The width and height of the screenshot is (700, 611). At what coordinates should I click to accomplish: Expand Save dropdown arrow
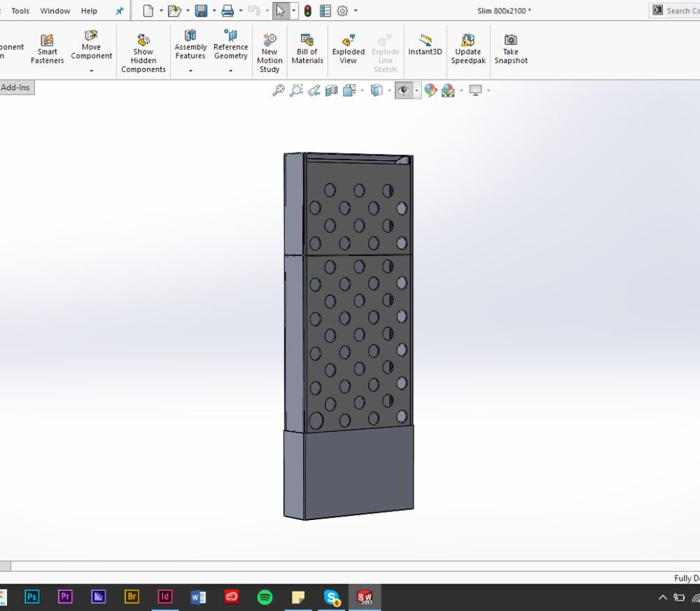pyautogui.click(x=214, y=10)
